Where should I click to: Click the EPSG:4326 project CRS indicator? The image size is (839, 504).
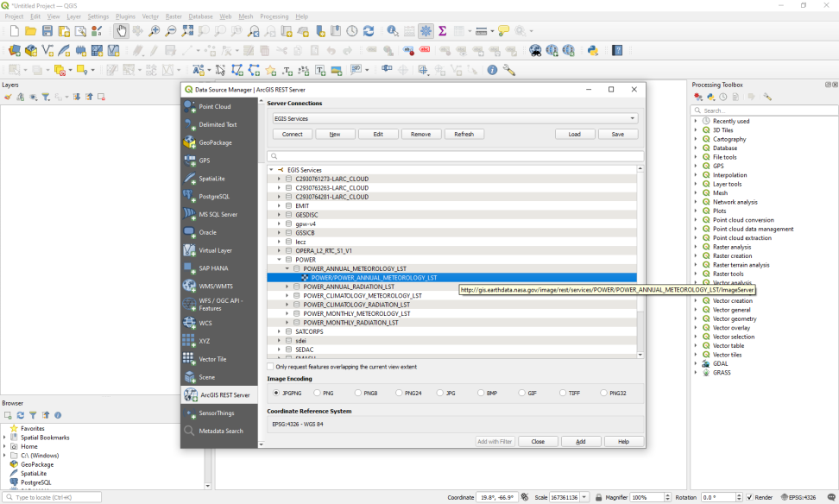click(x=798, y=497)
